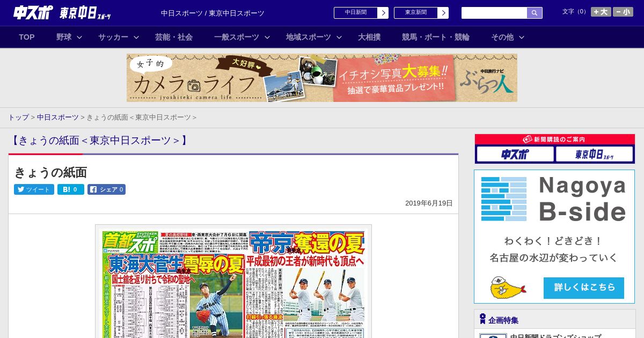This screenshot has width=644, height=338.
Task: Share article with Twitter ツイート button
Action: pyautogui.click(x=34, y=189)
